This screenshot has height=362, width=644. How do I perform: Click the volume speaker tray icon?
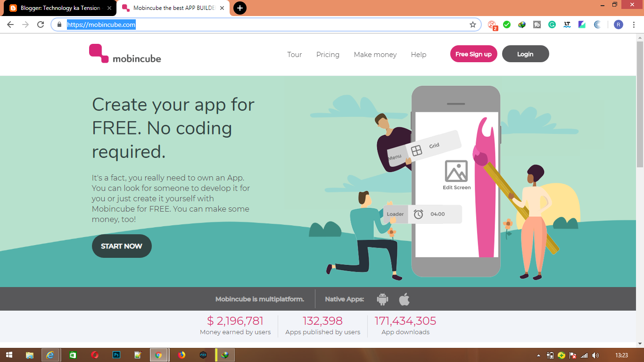[x=595, y=355]
